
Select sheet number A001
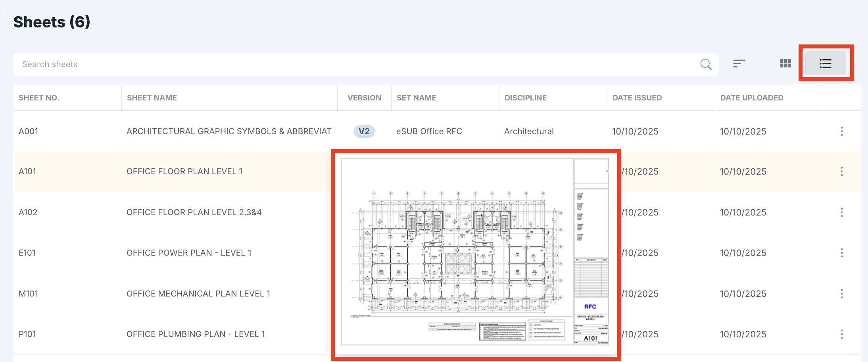point(29,131)
